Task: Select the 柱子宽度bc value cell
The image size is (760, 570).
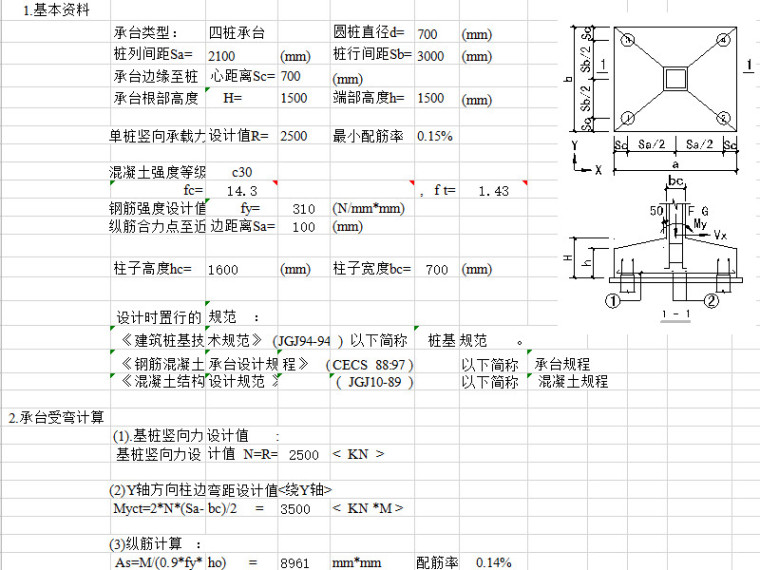Action: [436, 270]
